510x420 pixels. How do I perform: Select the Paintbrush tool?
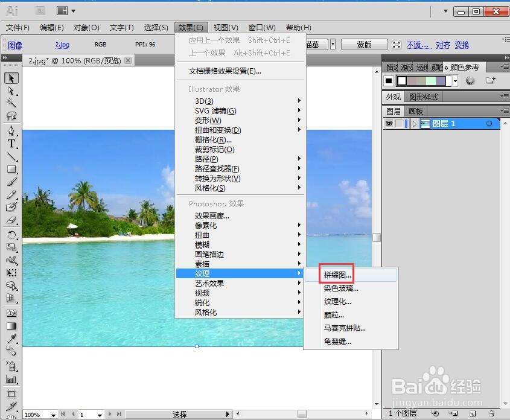pyautogui.click(x=11, y=182)
